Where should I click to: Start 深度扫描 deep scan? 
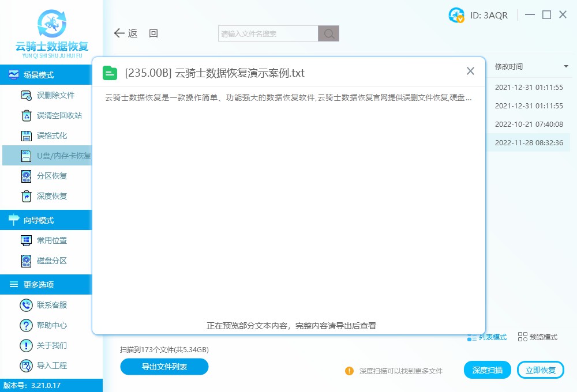click(487, 370)
